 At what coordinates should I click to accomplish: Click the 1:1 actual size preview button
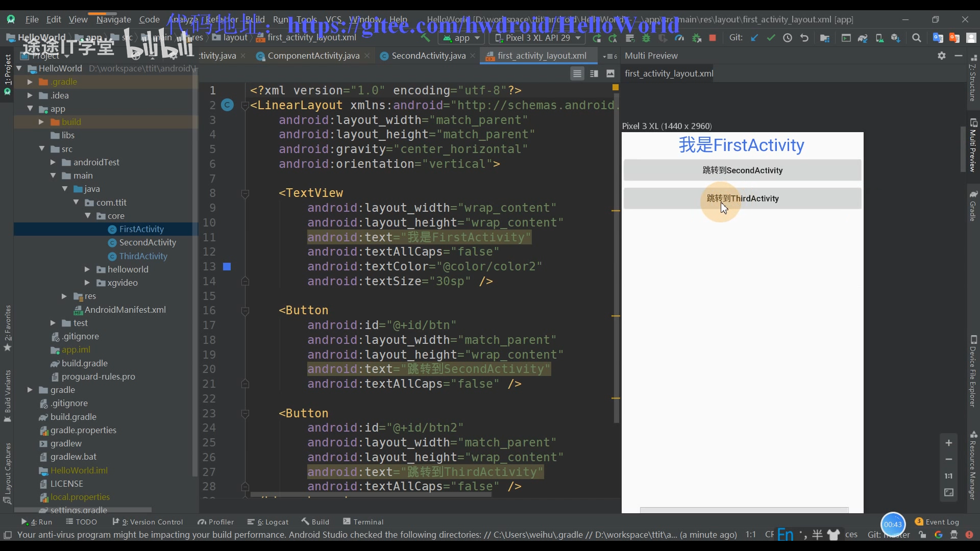point(949,476)
